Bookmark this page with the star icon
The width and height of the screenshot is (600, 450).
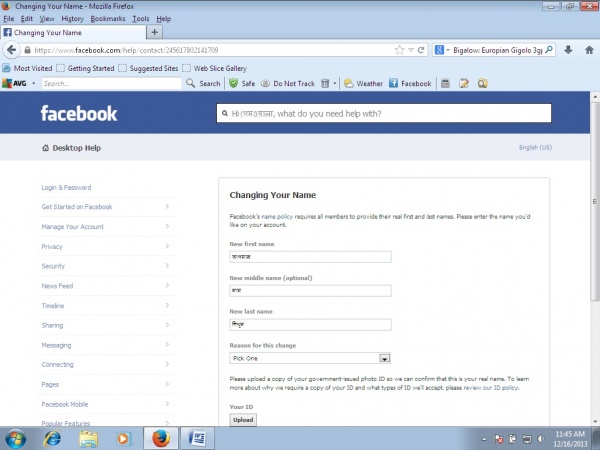[399, 50]
